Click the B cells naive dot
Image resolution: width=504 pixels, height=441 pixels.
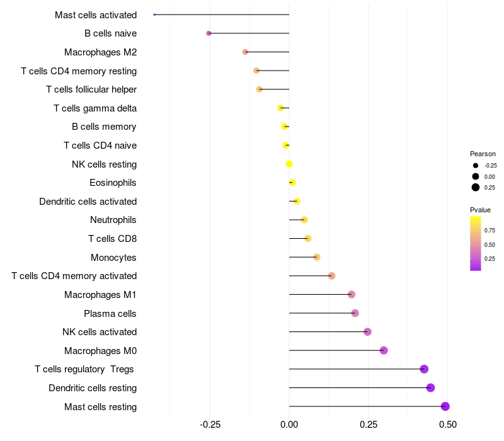click(209, 33)
